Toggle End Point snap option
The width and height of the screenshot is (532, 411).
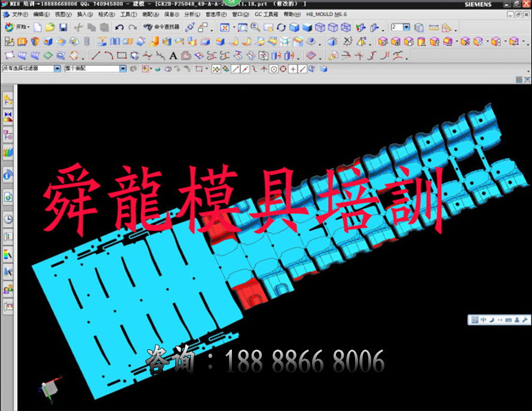tap(236, 69)
